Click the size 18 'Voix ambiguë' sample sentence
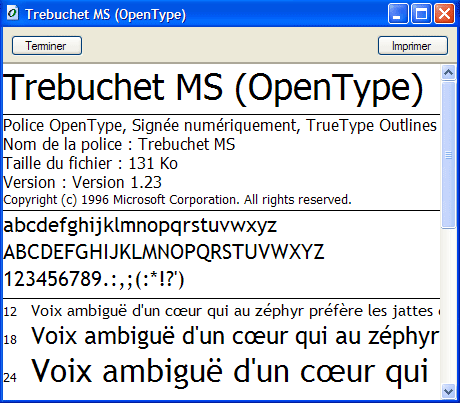The width and height of the screenshot is (460, 403). pyautogui.click(x=235, y=337)
